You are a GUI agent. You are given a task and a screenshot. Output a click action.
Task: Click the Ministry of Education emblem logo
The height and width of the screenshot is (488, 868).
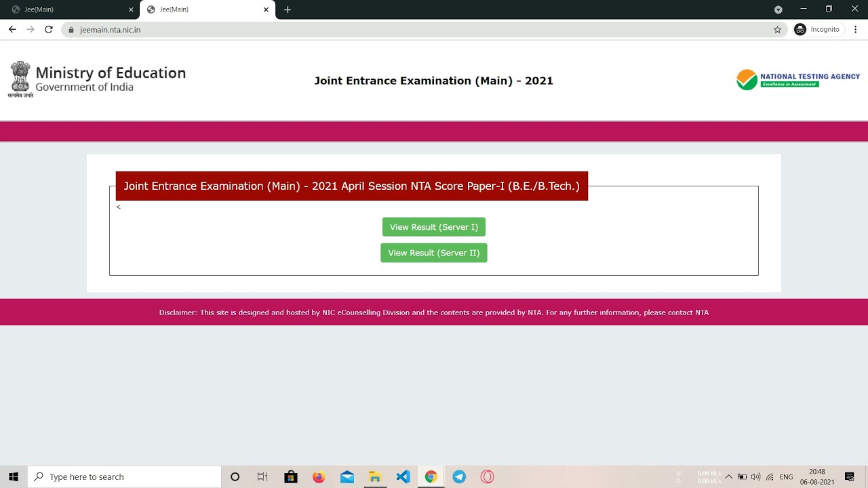tap(20, 79)
